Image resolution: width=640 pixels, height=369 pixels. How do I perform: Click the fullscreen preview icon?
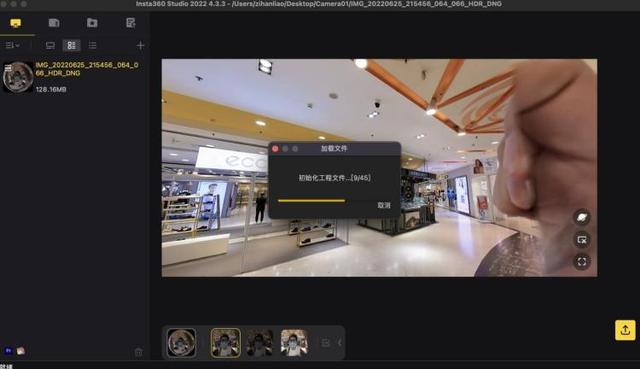point(582,261)
